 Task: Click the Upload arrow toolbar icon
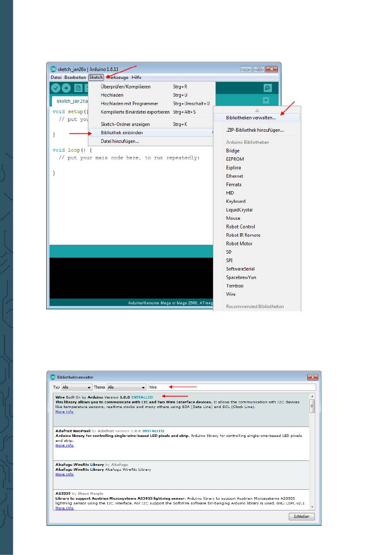click(66, 88)
